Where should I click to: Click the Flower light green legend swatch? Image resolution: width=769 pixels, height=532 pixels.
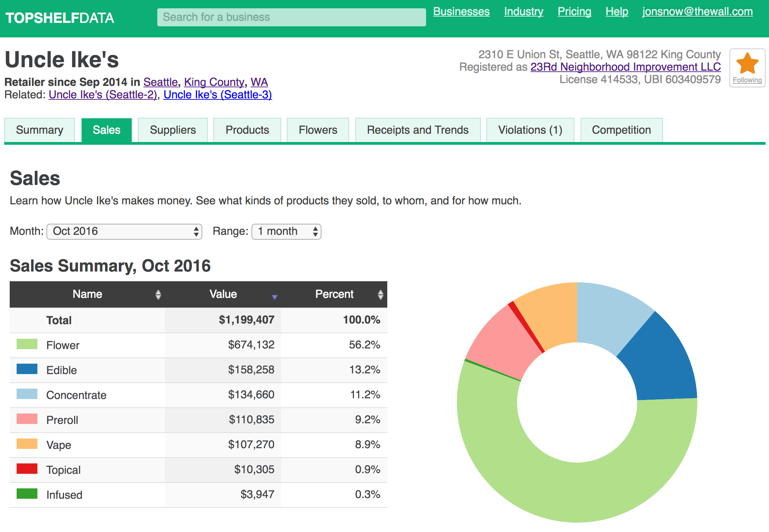click(27, 344)
